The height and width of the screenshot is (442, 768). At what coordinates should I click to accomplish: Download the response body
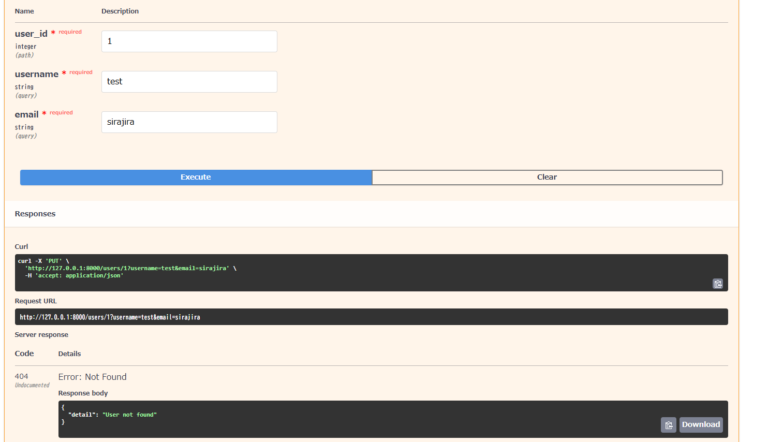(700, 425)
